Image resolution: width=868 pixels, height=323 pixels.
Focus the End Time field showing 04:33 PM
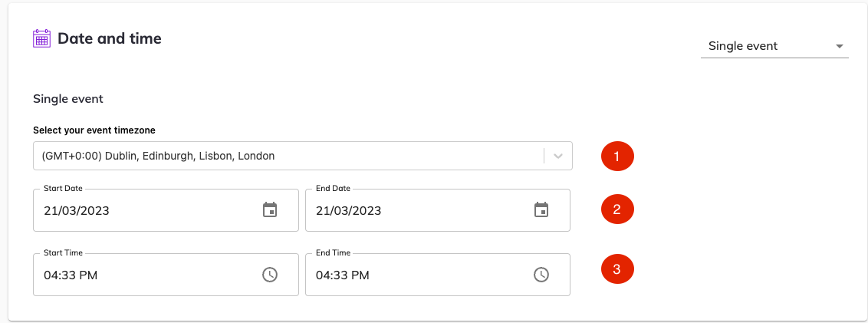pos(438,274)
